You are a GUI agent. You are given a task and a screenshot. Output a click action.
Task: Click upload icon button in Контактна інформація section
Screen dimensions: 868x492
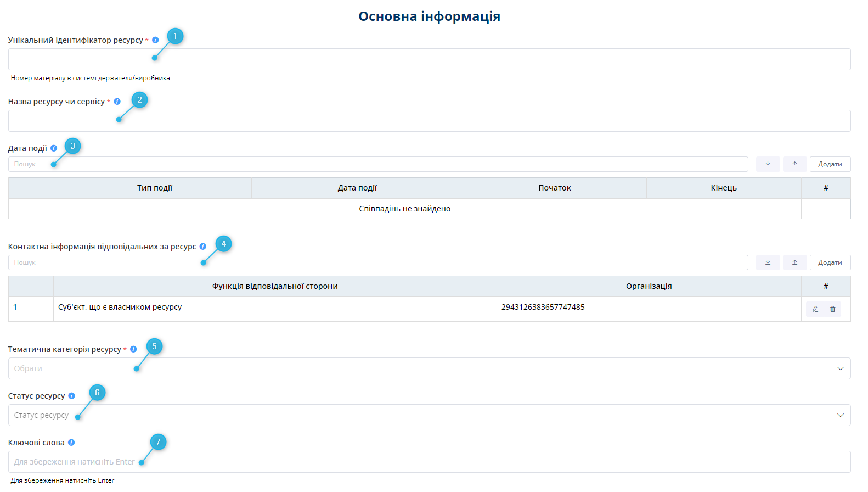coord(794,262)
